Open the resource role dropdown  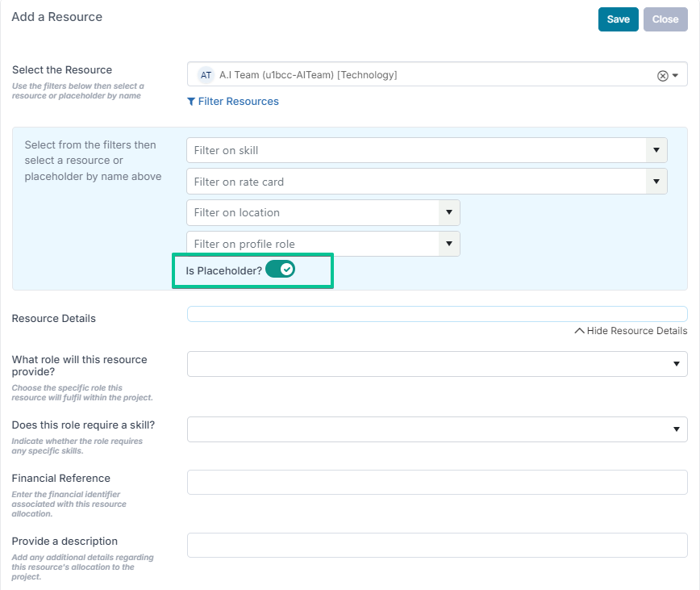[x=437, y=364]
